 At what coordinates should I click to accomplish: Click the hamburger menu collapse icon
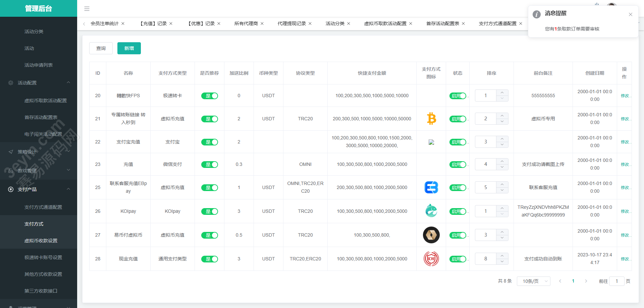pos(87,9)
